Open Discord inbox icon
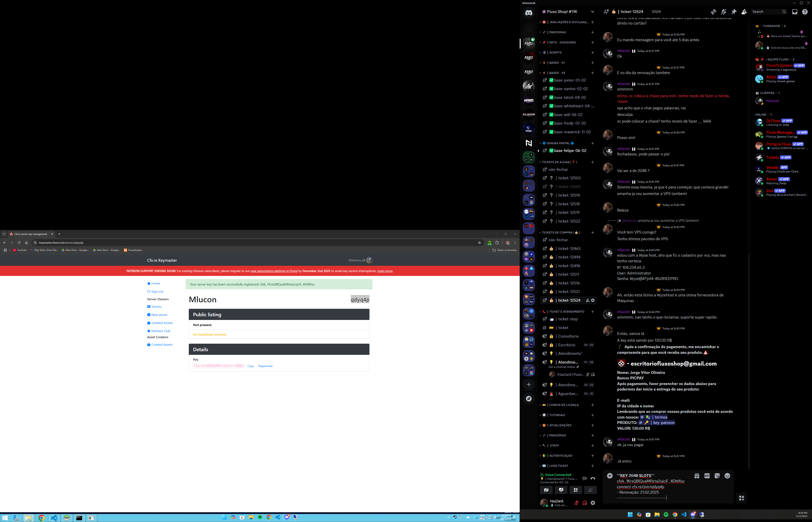This screenshot has height=522, width=812. pyautogui.click(x=794, y=12)
